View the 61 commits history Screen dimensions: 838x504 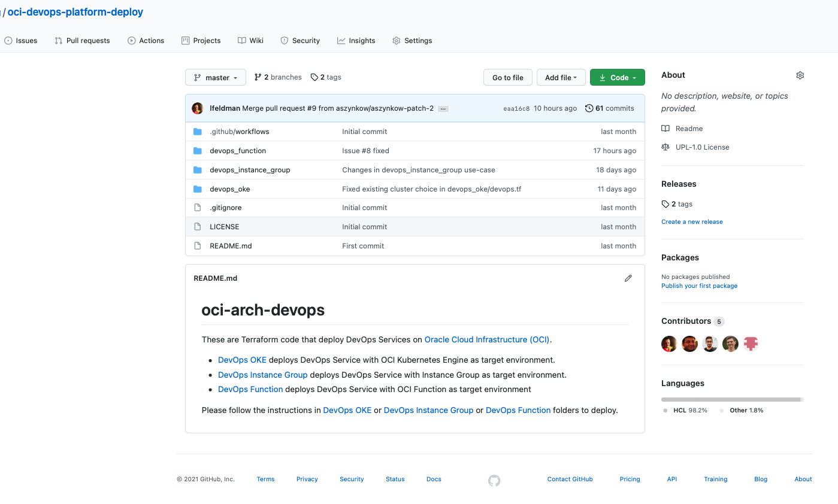(610, 108)
